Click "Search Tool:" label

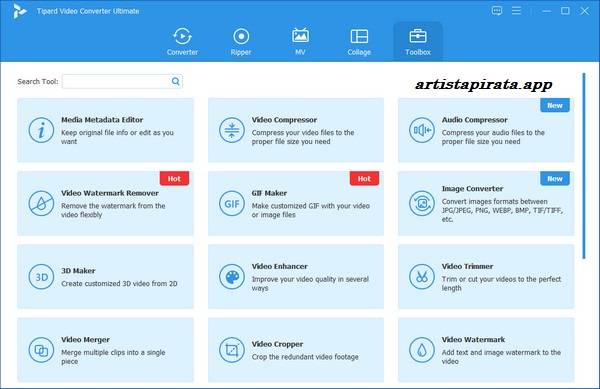click(x=38, y=81)
